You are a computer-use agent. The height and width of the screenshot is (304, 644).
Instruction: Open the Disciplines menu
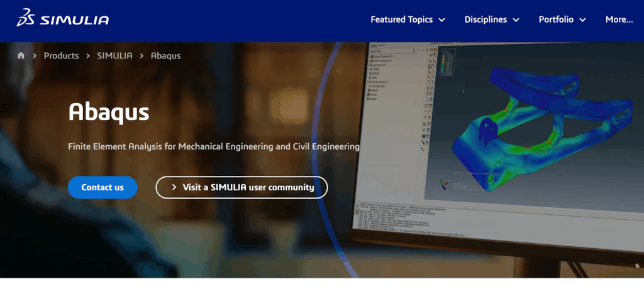click(x=486, y=19)
